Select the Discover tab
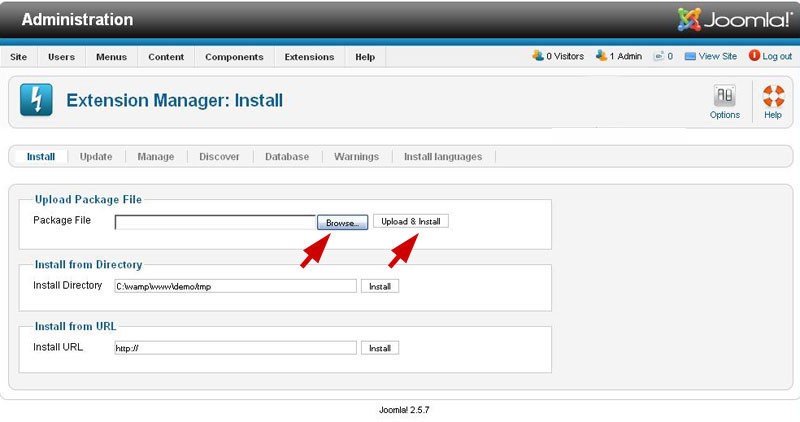The height and width of the screenshot is (422, 800). click(219, 157)
